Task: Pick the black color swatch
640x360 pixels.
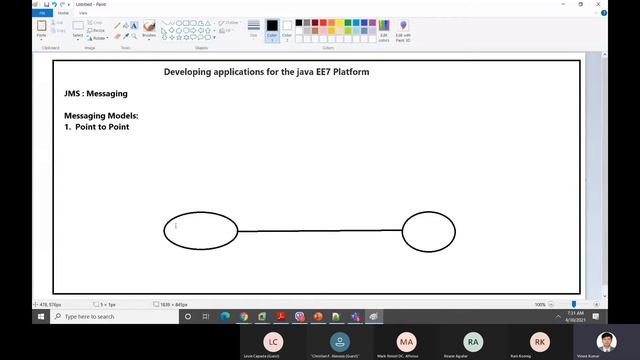Action: pos(299,23)
